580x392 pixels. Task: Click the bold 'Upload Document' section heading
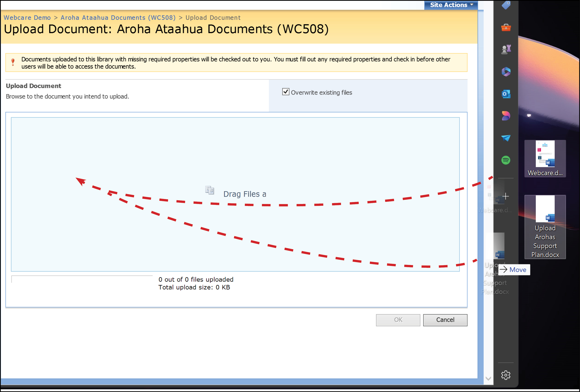[x=33, y=86]
